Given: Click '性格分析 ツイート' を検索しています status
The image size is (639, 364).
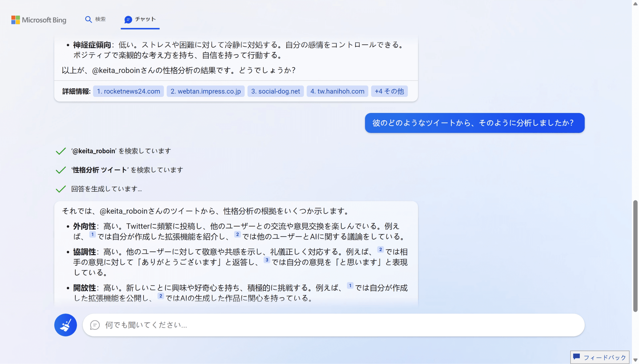Looking at the screenshot, I should pos(127,170).
